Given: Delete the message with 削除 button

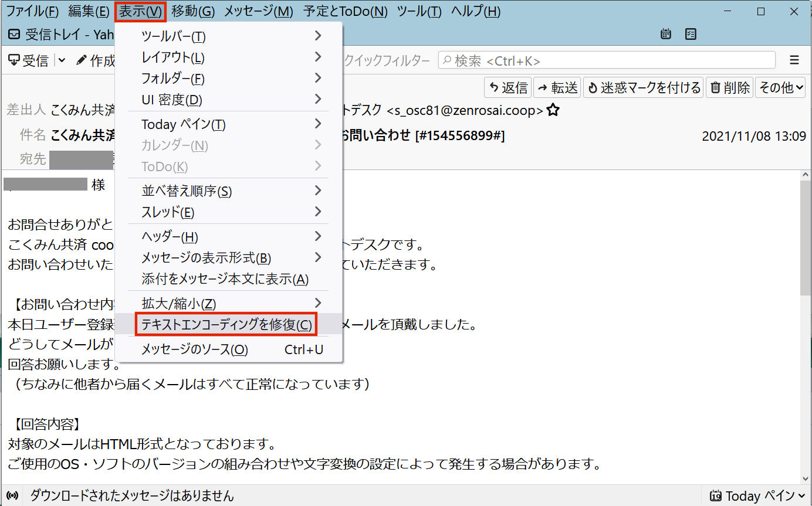Looking at the screenshot, I should click(x=729, y=88).
